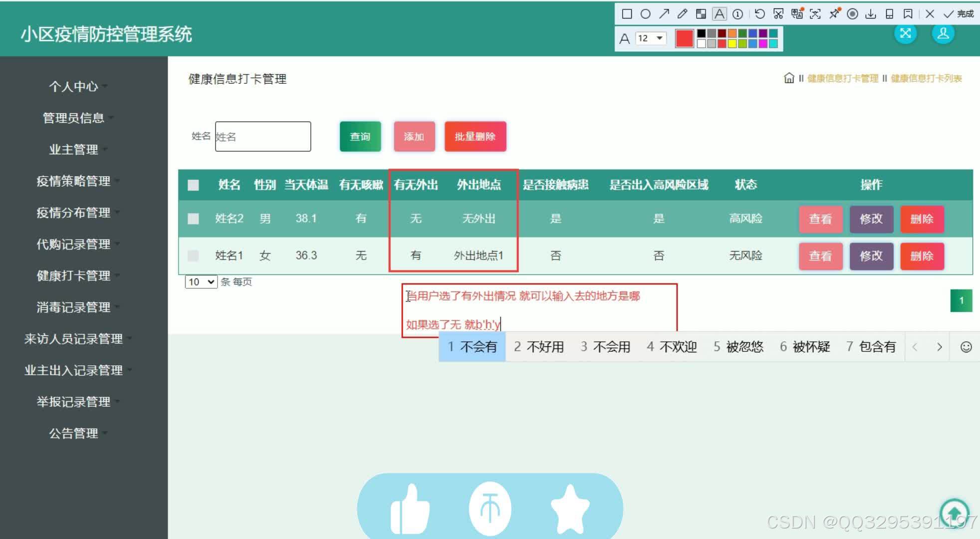This screenshot has width=980, height=539.
Task: Click page number 1 pagination button
Action: [961, 300]
